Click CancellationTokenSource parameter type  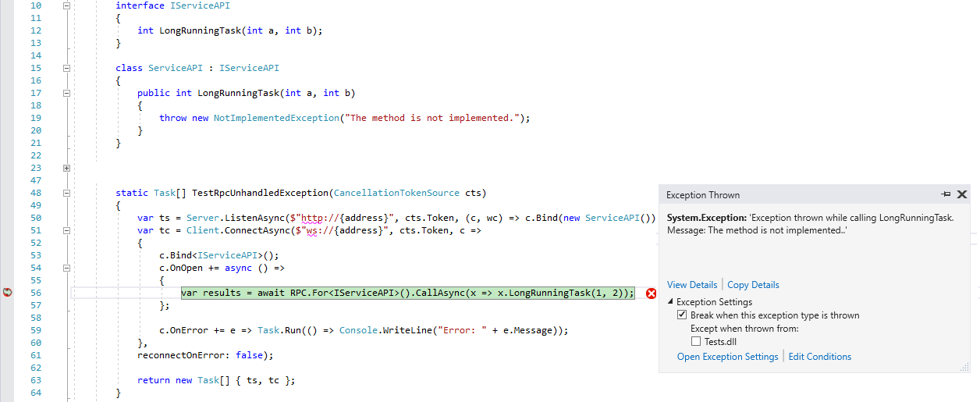[397, 193]
